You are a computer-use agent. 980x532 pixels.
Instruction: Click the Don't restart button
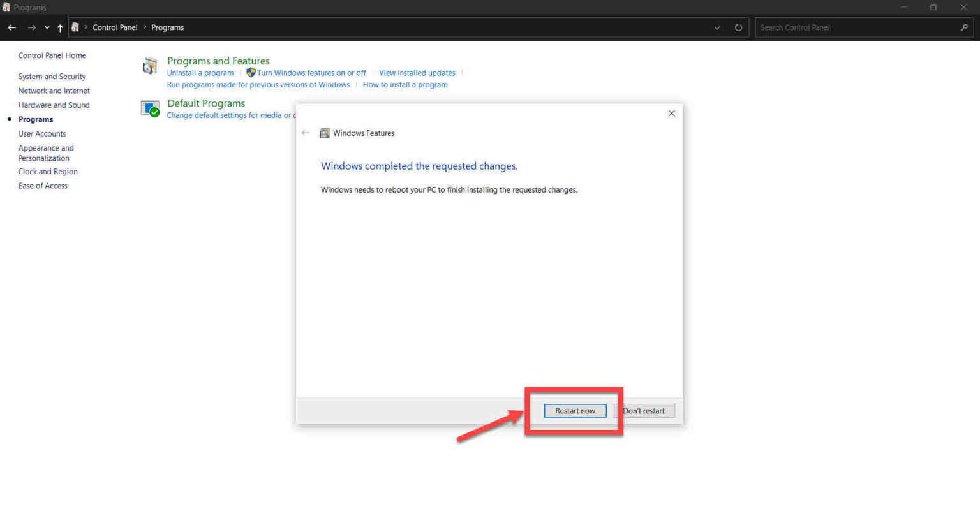click(644, 411)
